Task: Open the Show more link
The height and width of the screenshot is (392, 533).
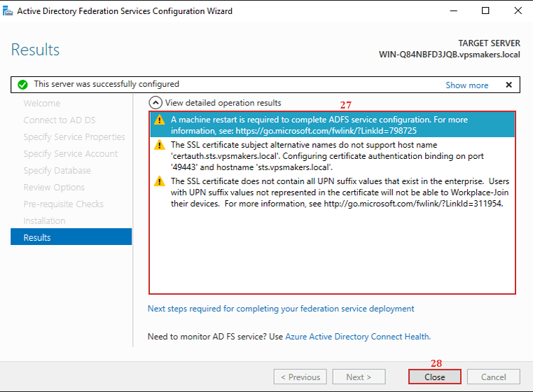Action: [x=466, y=85]
